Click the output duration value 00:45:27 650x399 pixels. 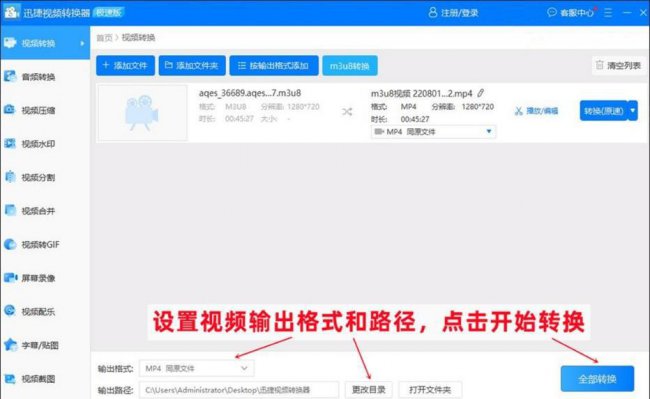pos(415,119)
